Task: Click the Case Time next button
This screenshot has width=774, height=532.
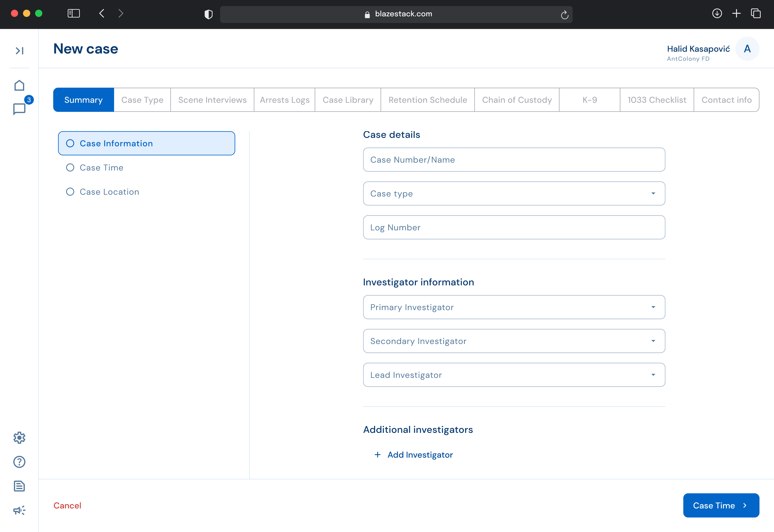Action: coord(721,505)
